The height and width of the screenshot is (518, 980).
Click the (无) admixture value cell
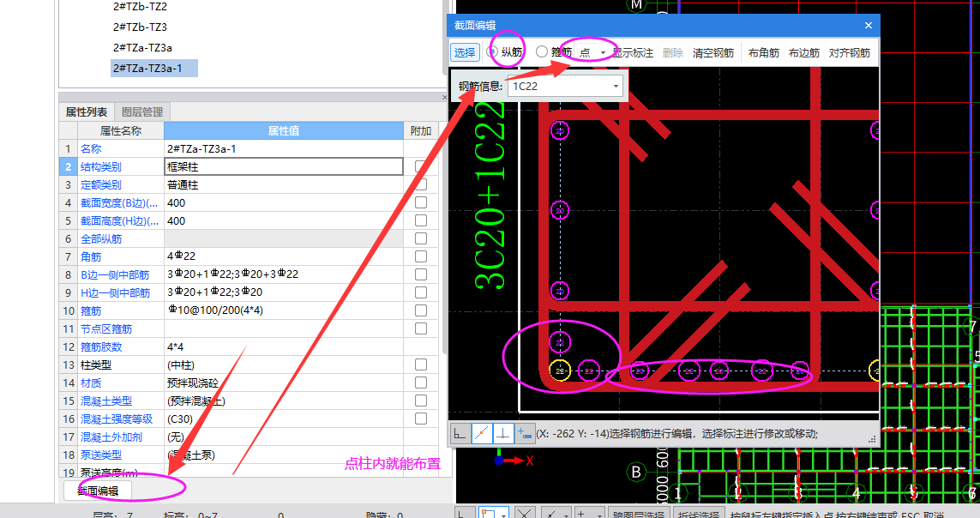click(x=284, y=437)
